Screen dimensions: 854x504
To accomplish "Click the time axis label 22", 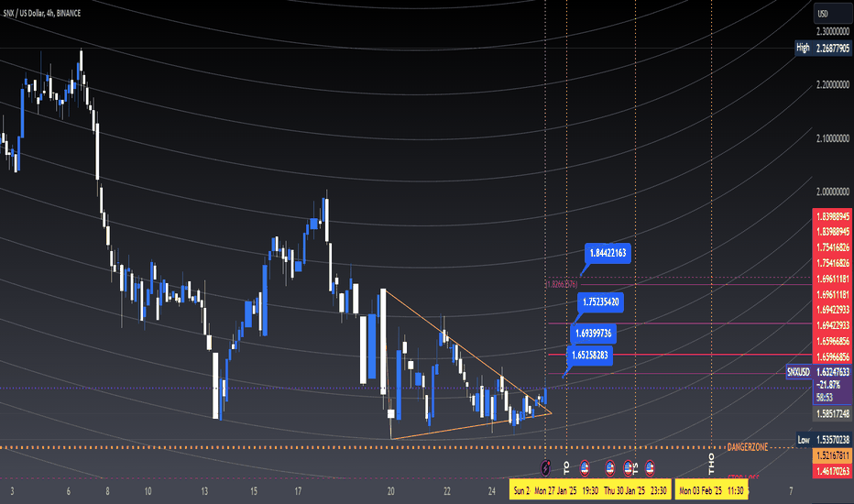I will (446, 491).
